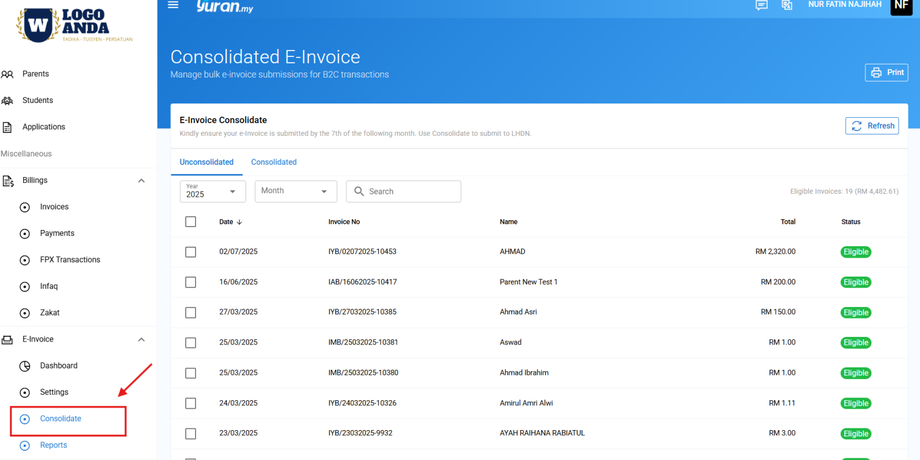920x460 pixels.
Task: Select the Parent New Test 1 row checkbox
Action: click(191, 282)
